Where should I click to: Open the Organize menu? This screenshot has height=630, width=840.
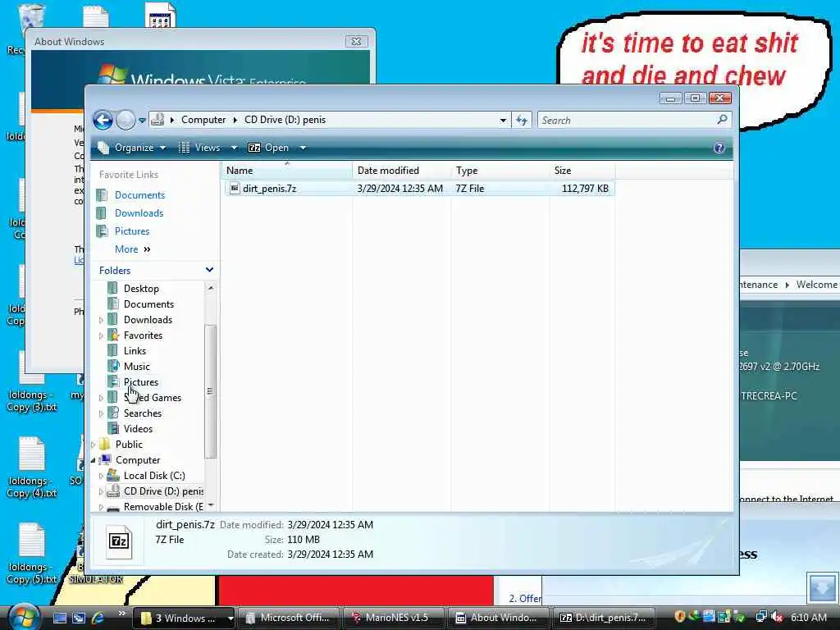coord(132,148)
